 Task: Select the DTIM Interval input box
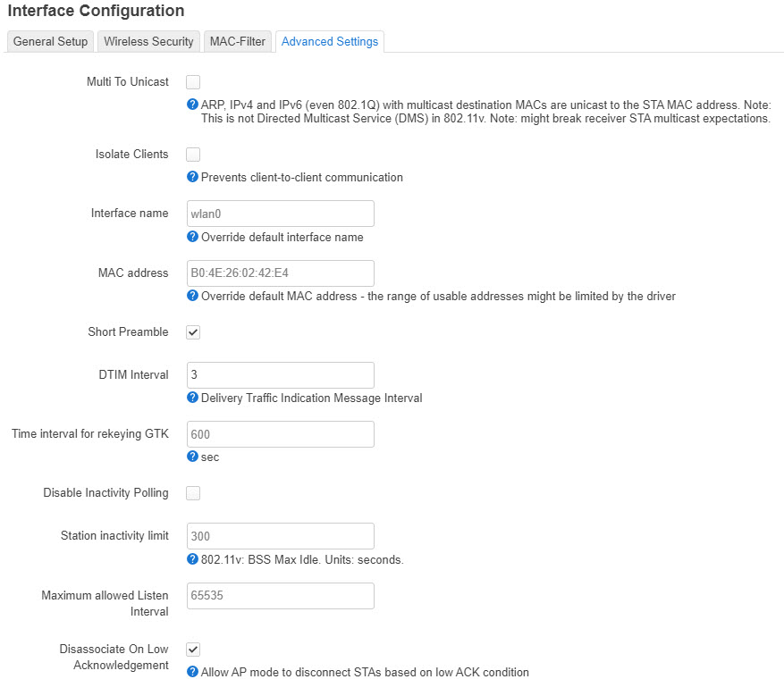coord(280,374)
